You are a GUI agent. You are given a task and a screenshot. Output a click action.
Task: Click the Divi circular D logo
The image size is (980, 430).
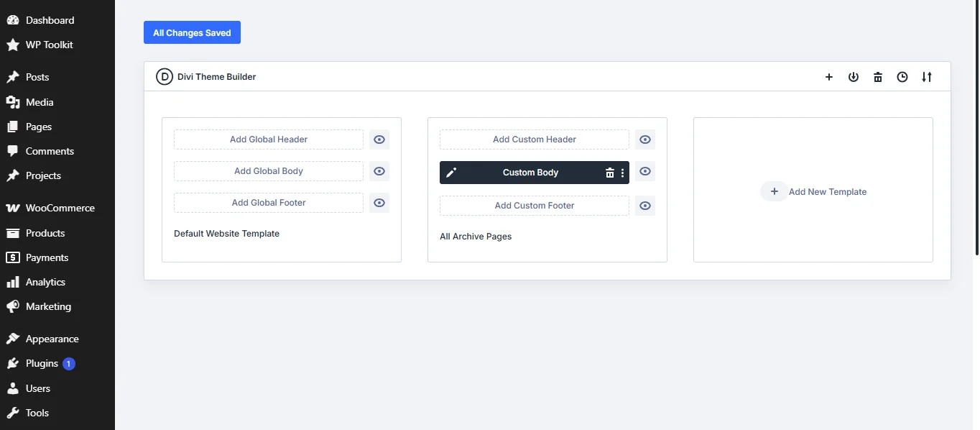tap(165, 76)
